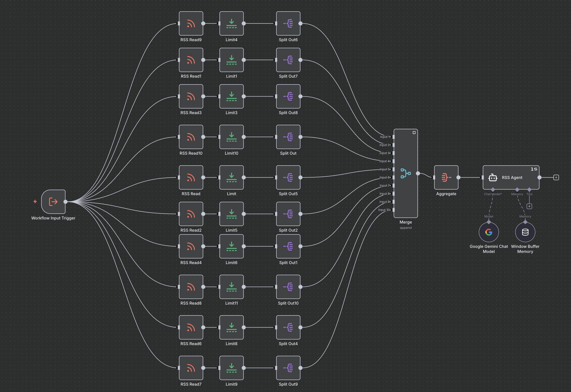Click the Merge append node
The image size is (571, 392).
(x=406, y=173)
